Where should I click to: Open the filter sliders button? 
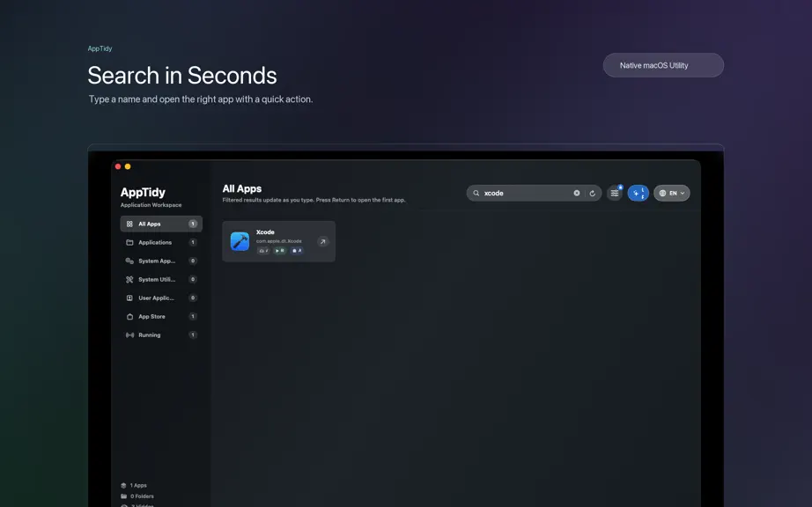615,193
